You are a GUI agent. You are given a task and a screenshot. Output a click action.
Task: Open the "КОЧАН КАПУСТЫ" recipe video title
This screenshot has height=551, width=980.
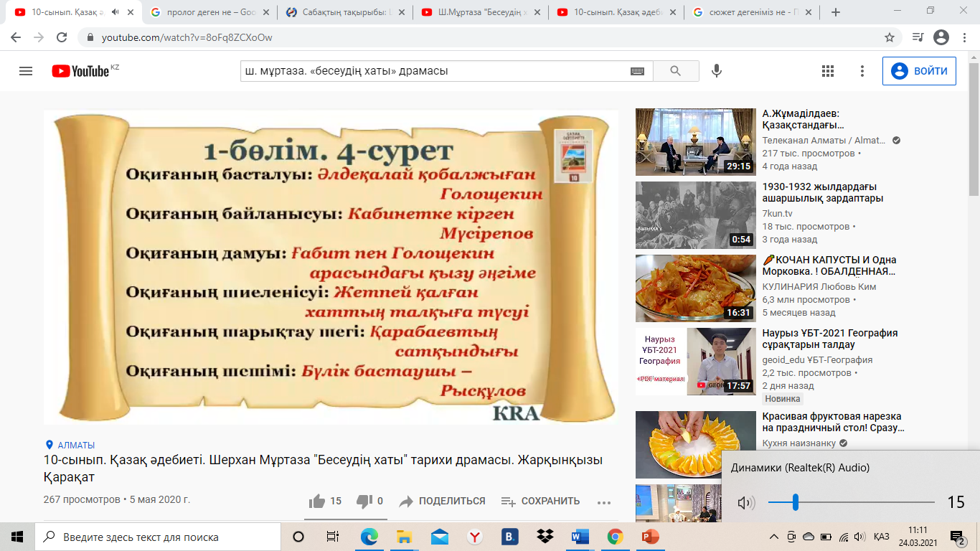(829, 265)
